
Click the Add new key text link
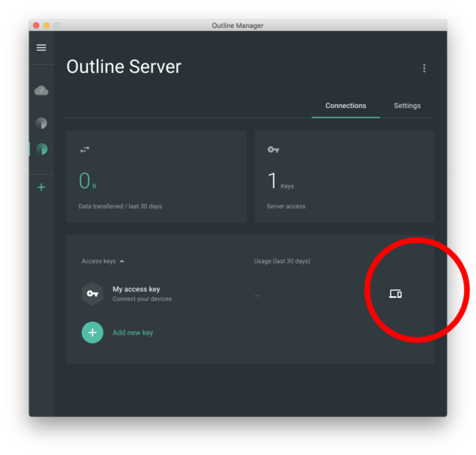pyautogui.click(x=132, y=333)
